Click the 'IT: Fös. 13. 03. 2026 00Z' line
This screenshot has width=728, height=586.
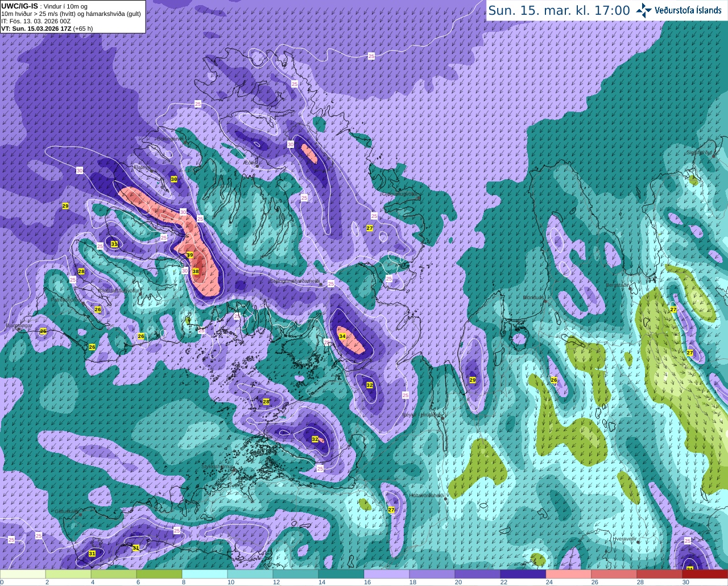pos(36,21)
